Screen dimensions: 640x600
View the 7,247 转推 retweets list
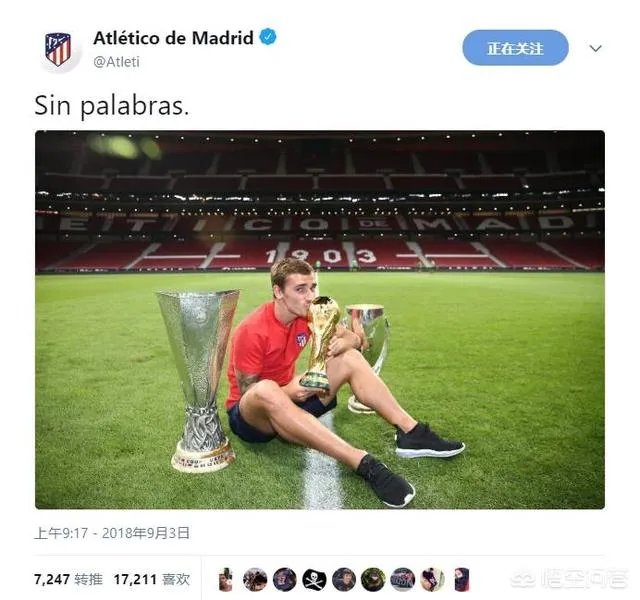pos(68,579)
